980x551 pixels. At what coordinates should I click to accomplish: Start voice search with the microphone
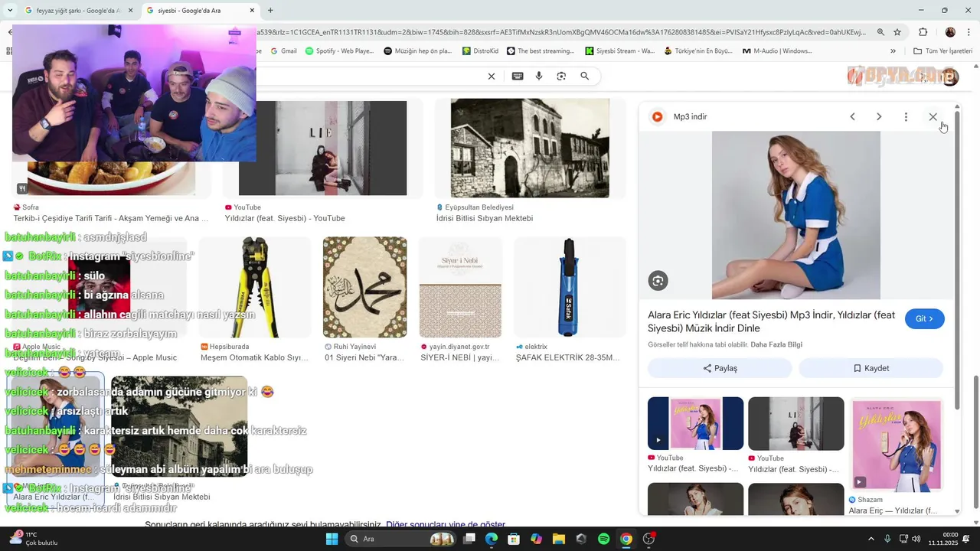(x=539, y=76)
